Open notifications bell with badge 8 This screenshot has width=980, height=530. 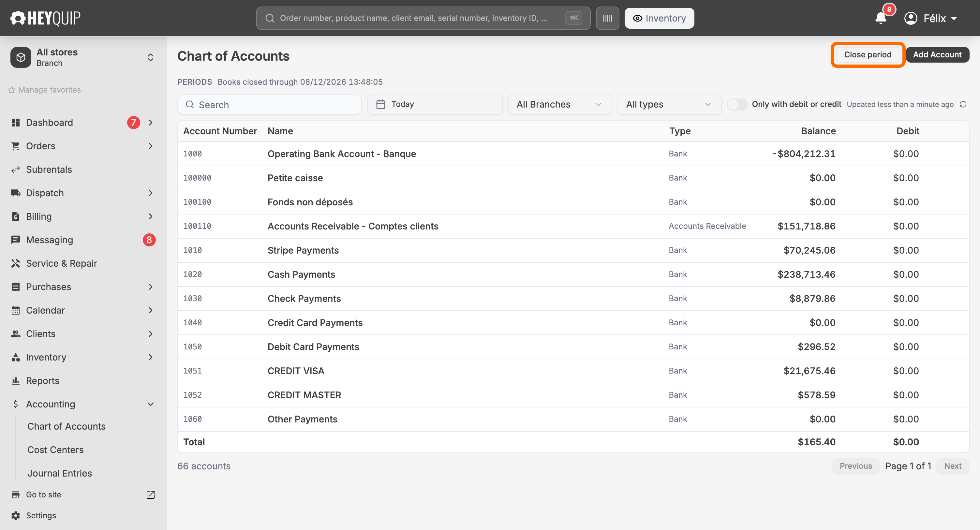click(881, 18)
